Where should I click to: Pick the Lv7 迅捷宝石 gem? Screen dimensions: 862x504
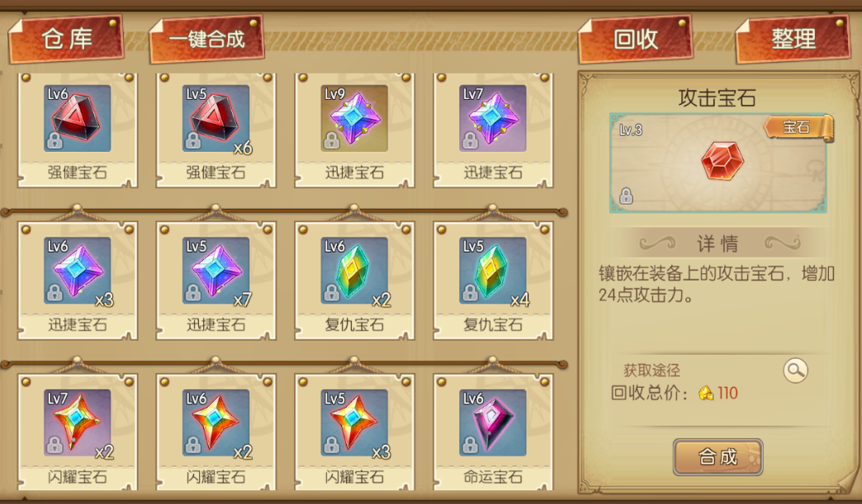[493, 119]
